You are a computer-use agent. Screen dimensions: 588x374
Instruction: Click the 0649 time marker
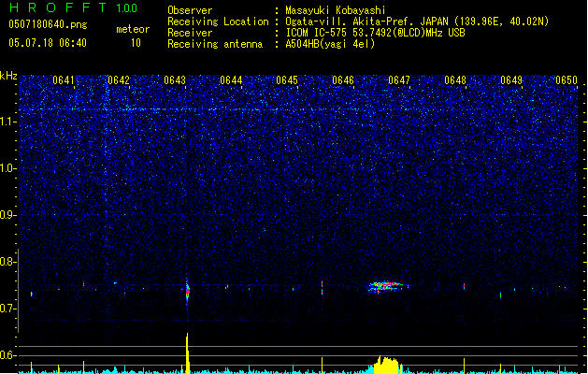pyautogui.click(x=511, y=80)
